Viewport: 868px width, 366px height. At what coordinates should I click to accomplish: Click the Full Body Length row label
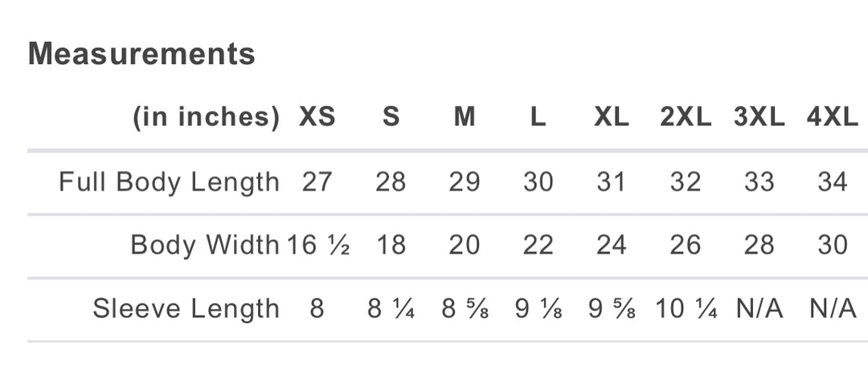[x=169, y=182]
